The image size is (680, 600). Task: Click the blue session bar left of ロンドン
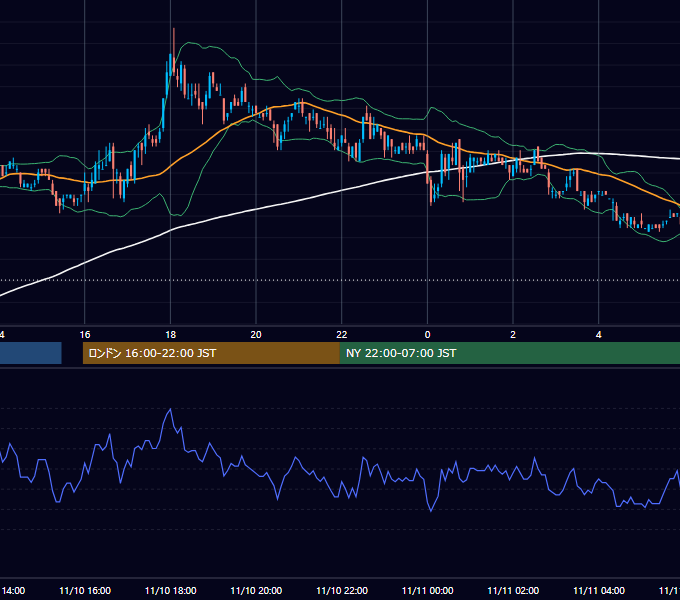(x=30, y=353)
